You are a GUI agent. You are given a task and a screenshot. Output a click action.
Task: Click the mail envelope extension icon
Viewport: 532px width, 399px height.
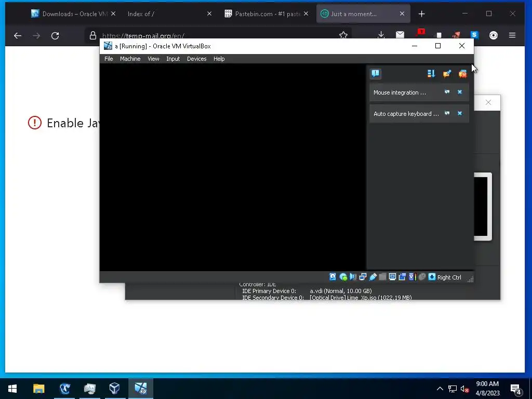(400, 35)
